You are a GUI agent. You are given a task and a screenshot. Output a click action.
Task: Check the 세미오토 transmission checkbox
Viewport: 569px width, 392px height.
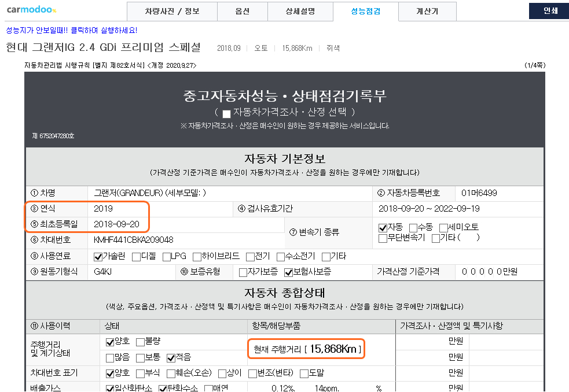[443, 228]
